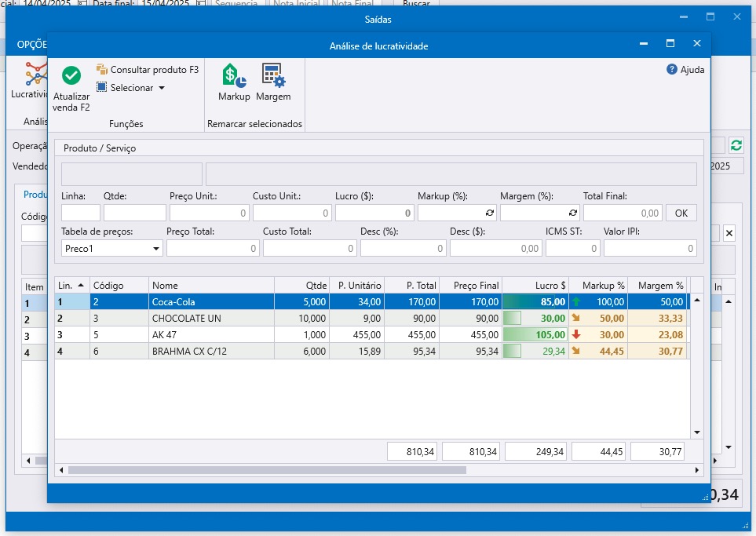This screenshot has width=756, height=536.
Task: Click the BRAHMA orange arrow markup indicator
Action: [575, 351]
